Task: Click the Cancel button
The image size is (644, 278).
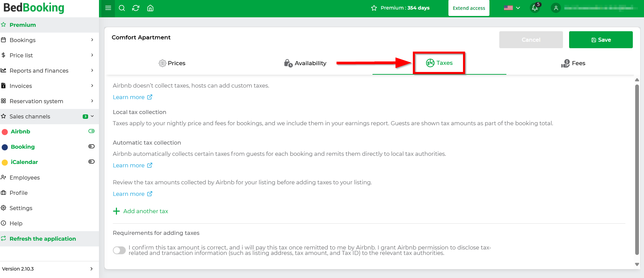Action: [x=531, y=40]
